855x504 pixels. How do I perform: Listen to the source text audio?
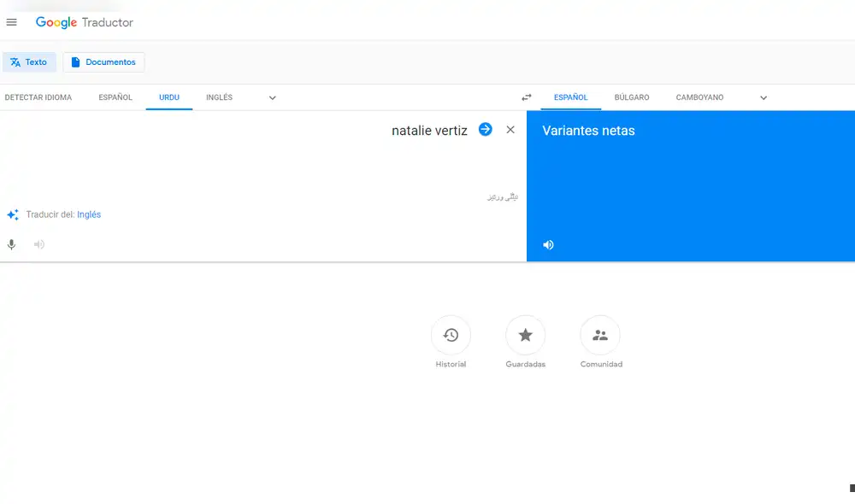pyautogui.click(x=39, y=244)
